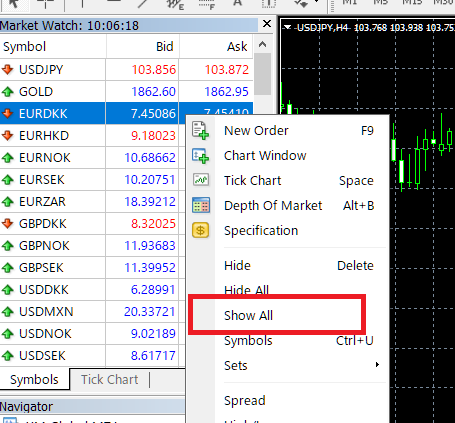The height and width of the screenshot is (423, 455).
Task: Select the EURZAR symbol row
Action: click(93, 202)
